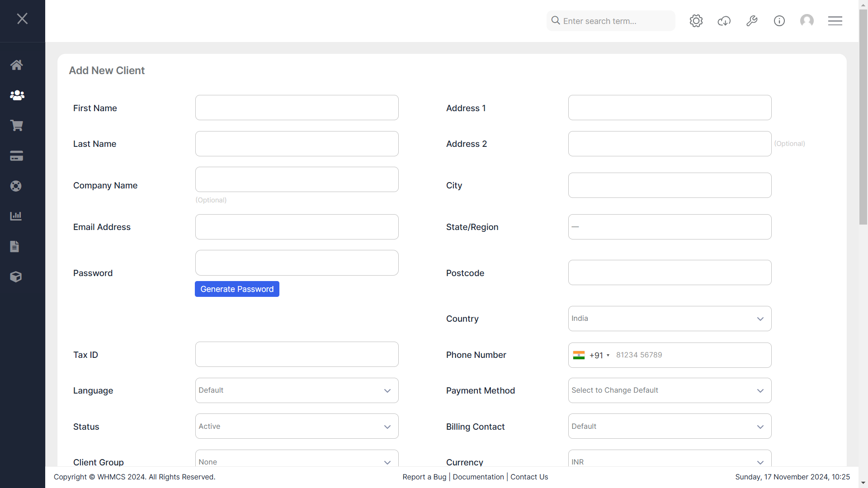Open the Orders shopping cart icon

click(17, 126)
